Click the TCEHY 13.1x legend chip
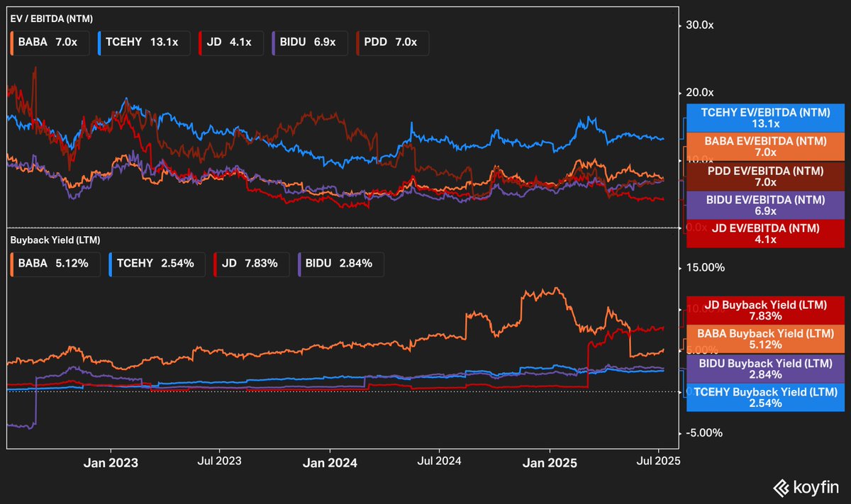Image resolution: width=851 pixels, height=504 pixels. click(143, 43)
